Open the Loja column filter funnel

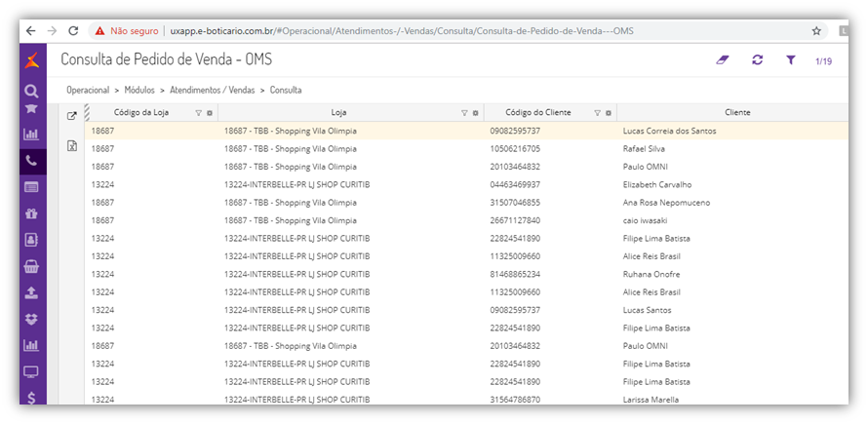coord(464,113)
